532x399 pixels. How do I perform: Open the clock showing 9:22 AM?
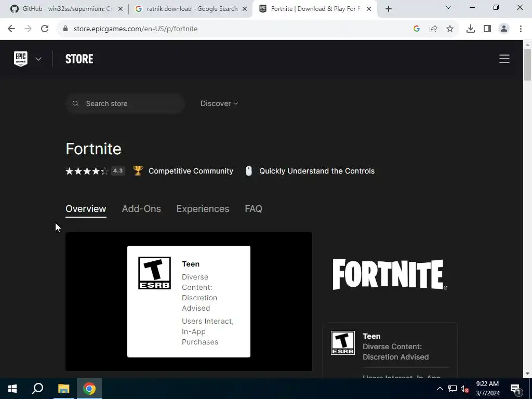[x=487, y=389]
